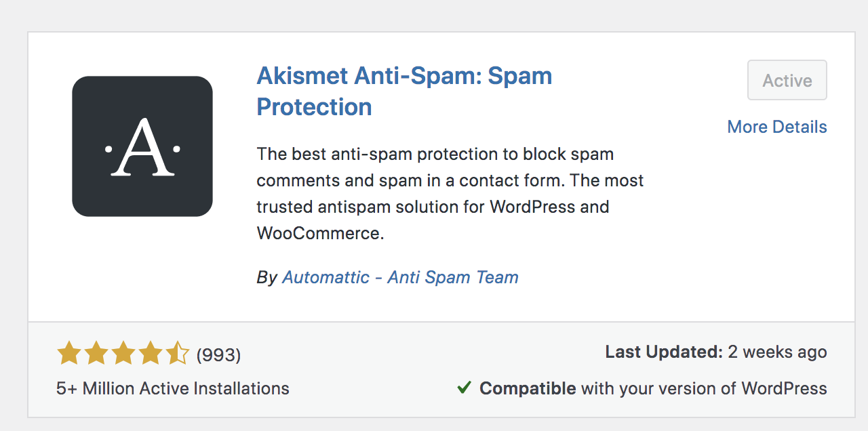This screenshot has height=431, width=868.
Task: Click the half-filled fifth star
Action: point(177,353)
